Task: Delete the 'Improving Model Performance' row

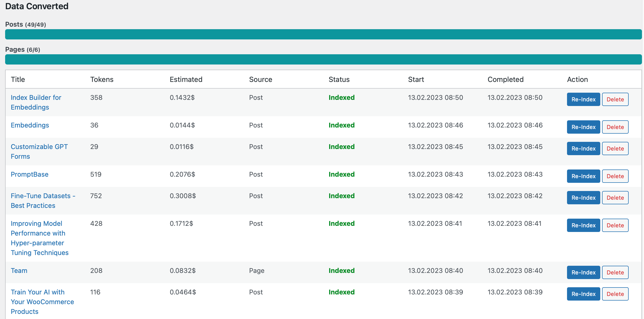Action: pyautogui.click(x=615, y=225)
